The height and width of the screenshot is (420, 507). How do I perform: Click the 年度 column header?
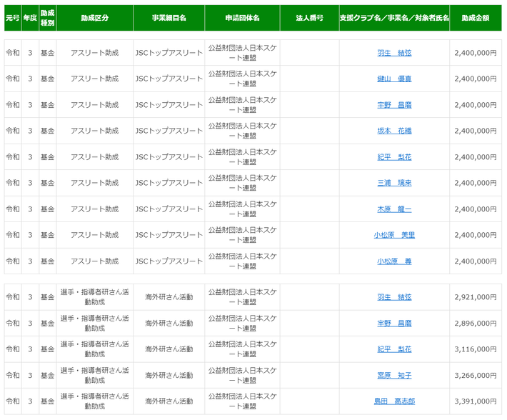click(30, 18)
